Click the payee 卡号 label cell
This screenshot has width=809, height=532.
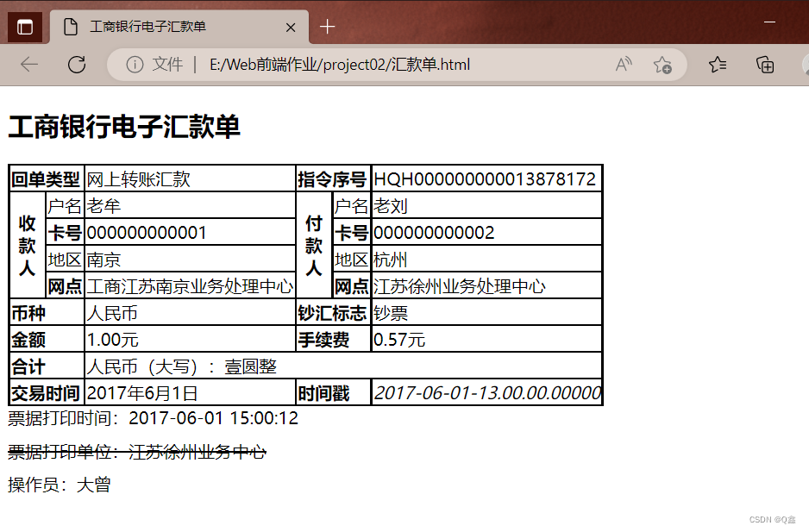[65, 233]
